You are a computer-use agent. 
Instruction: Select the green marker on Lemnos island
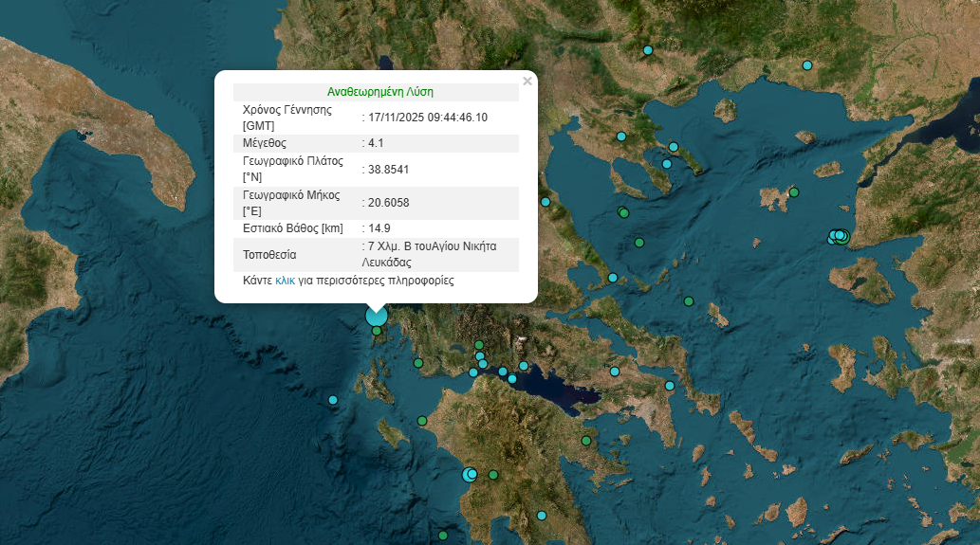coord(795,192)
